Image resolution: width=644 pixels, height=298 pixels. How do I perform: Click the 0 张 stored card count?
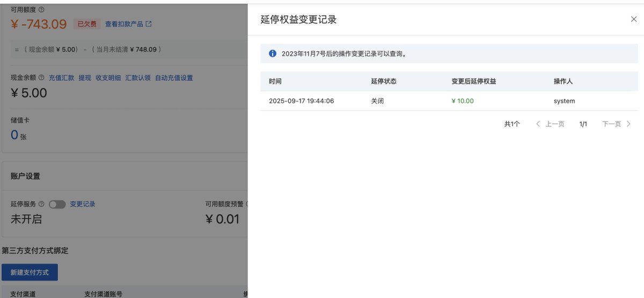click(x=19, y=135)
